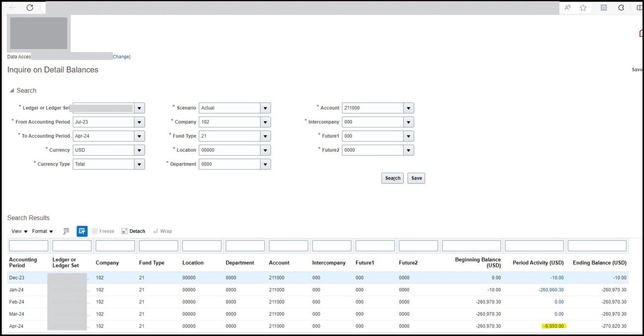Select the Detach table icon

(x=124, y=231)
